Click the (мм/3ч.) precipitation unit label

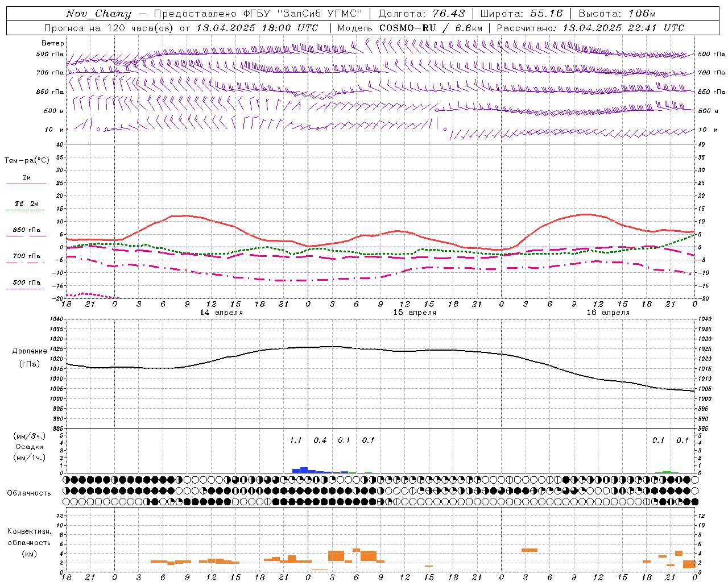(x=30, y=436)
